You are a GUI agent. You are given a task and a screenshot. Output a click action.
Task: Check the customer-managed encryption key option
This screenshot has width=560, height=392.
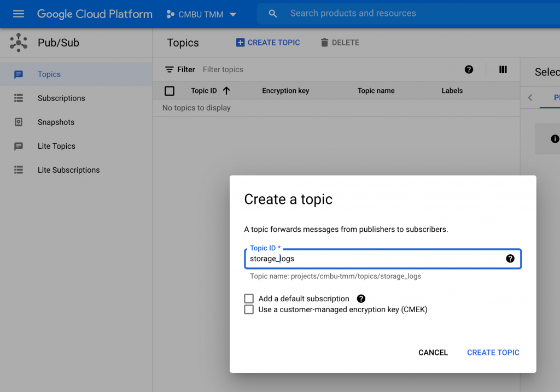tap(249, 309)
